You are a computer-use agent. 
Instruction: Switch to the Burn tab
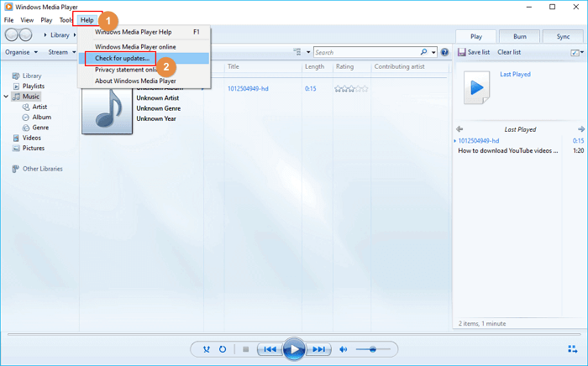[520, 36]
